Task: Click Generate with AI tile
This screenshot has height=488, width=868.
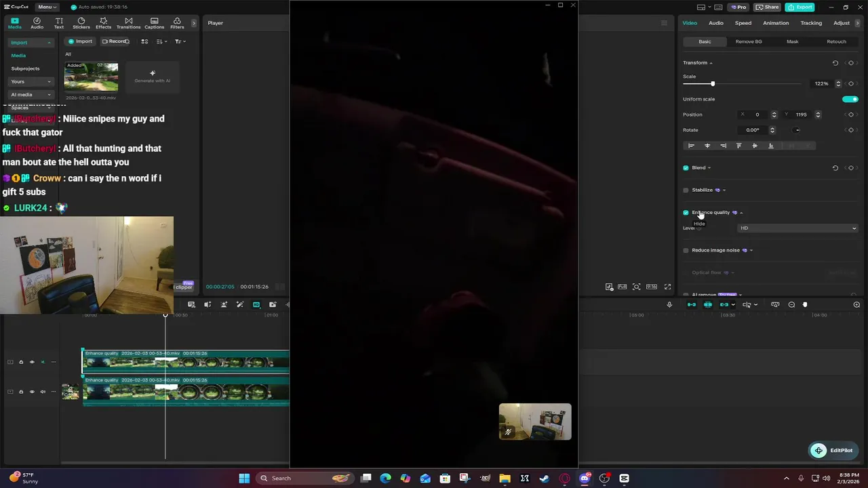Action: [x=152, y=77]
